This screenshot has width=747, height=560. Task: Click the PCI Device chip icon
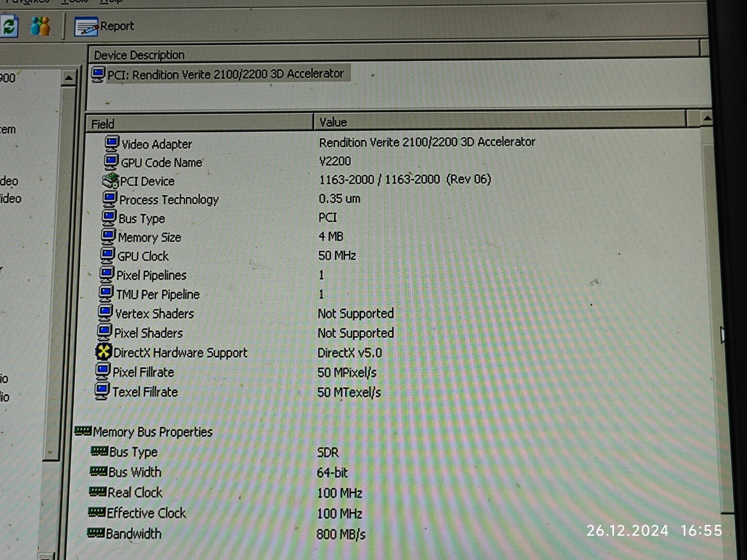(110, 180)
